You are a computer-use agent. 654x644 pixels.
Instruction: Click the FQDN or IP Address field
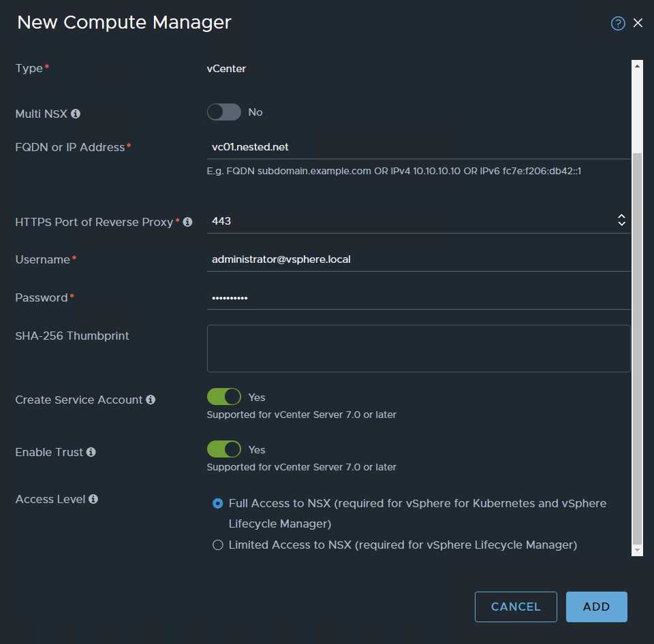418,146
